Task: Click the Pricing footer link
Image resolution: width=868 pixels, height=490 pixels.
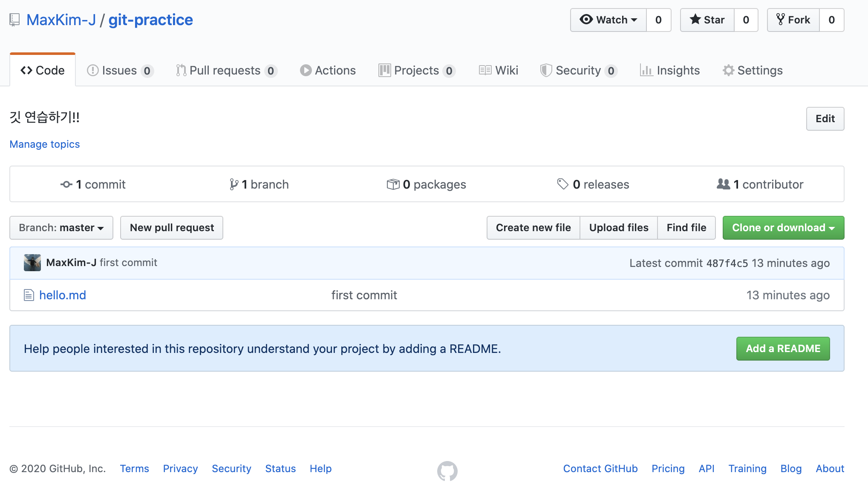Action: pyautogui.click(x=668, y=469)
